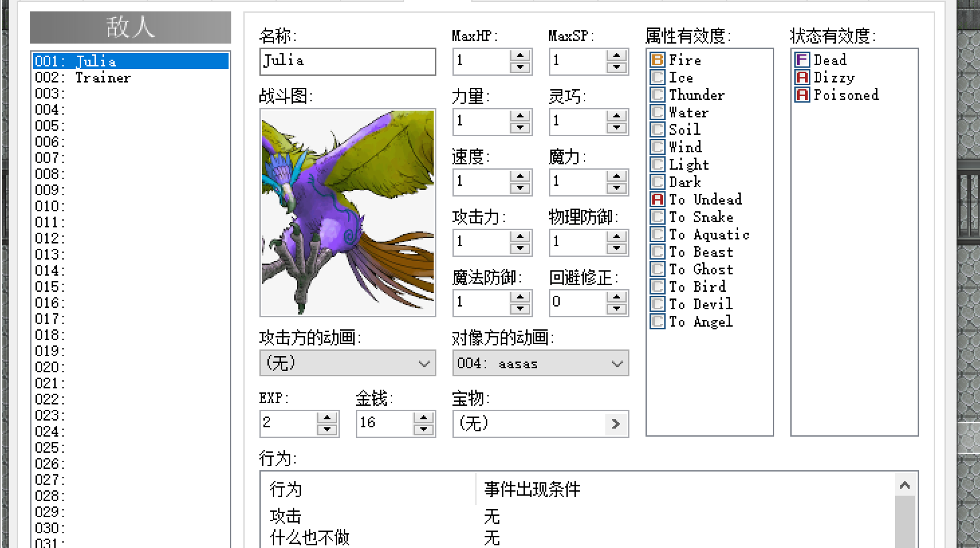Cycle the Dizzy state efficiency rating
The width and height of the screenshot is (980, 548).
pos(802,77)
